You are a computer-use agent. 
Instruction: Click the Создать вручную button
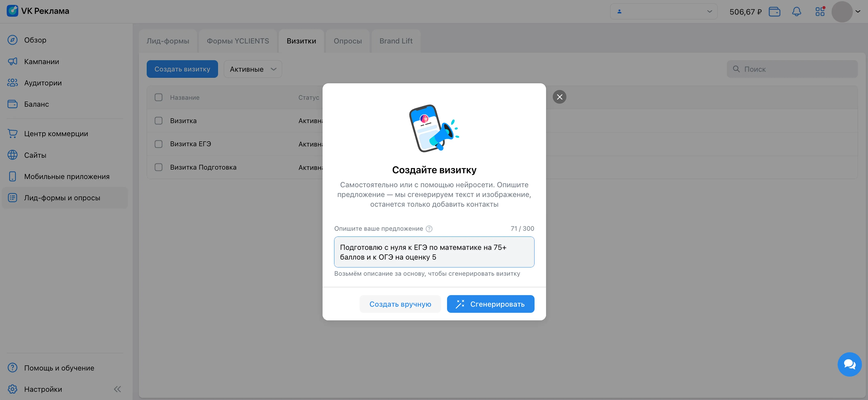coord(400,304)
